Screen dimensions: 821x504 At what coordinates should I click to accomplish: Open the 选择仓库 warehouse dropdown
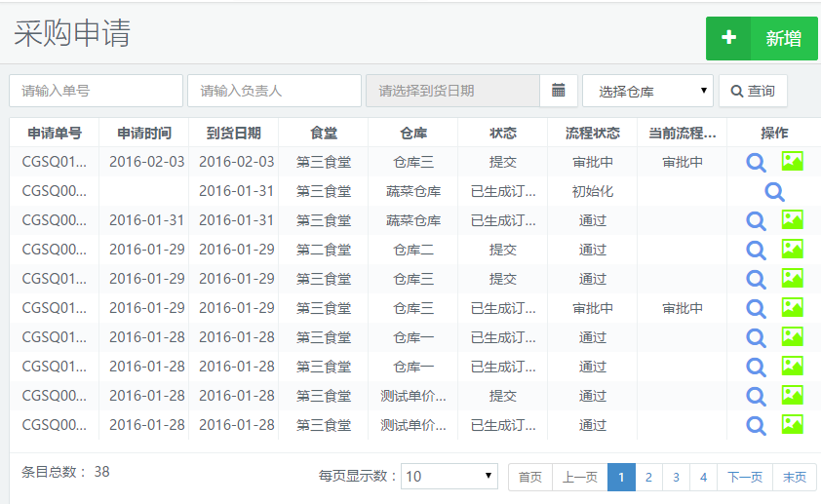[x=647, y=92]
